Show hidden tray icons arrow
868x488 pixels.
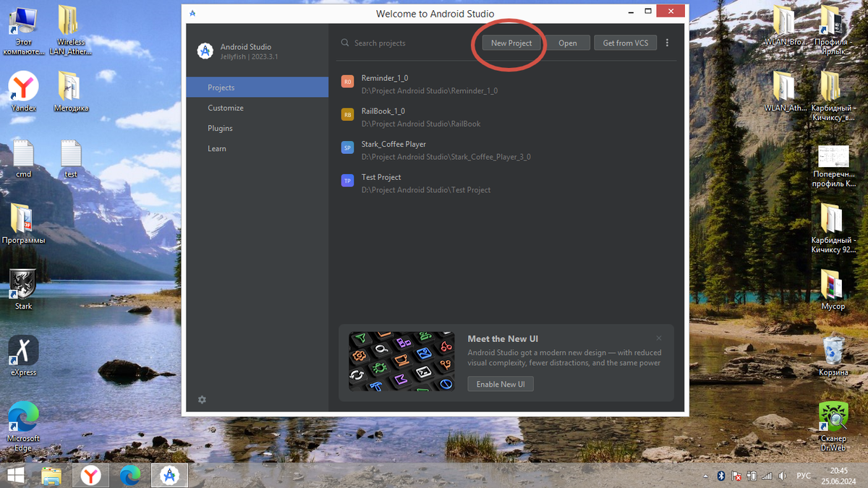coord(705,476)
